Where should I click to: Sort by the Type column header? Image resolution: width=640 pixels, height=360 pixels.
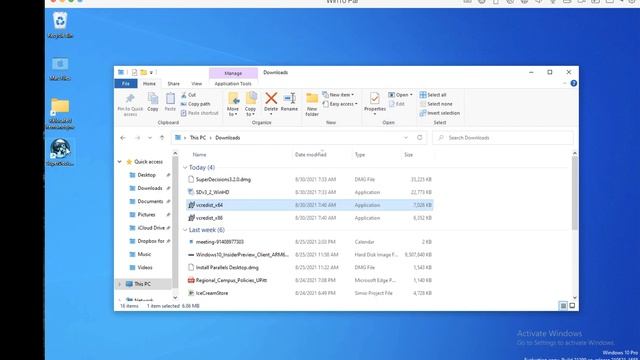tap(360, 155)
